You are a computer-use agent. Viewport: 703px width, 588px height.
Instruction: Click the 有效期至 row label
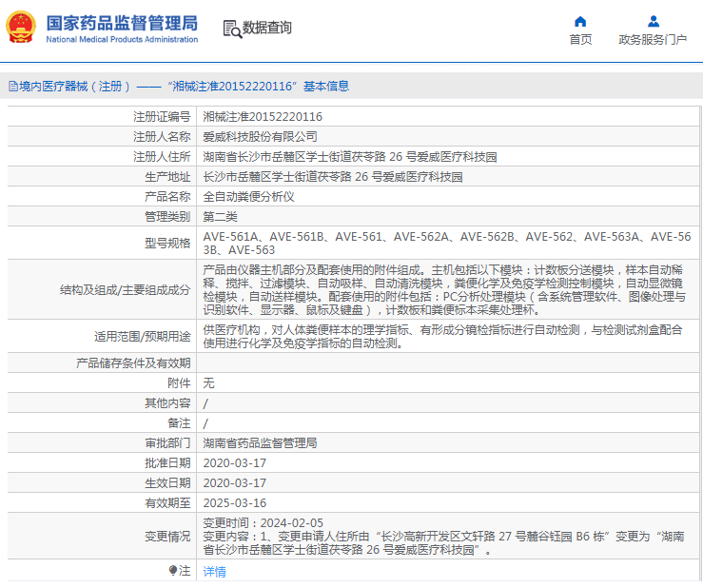[167, 503]
